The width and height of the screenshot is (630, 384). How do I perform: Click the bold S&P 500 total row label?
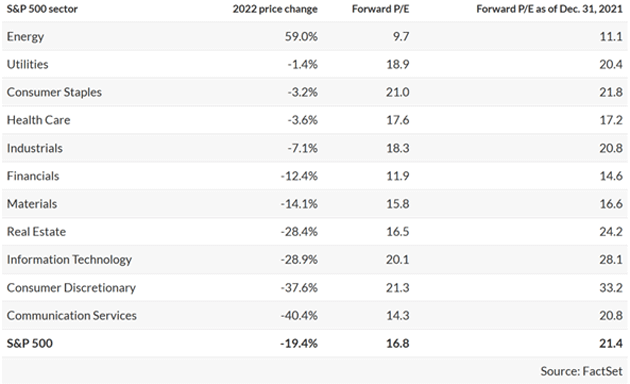coord(29,343)
